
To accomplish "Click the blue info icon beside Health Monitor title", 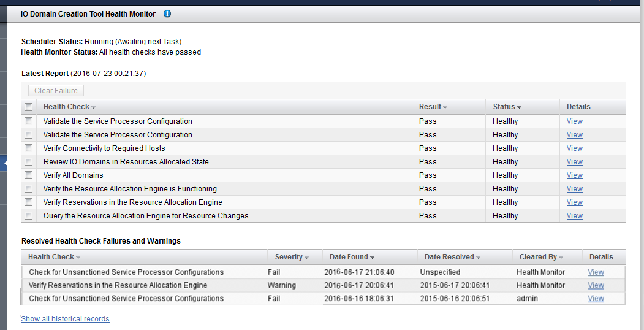I will coord(167,14).
